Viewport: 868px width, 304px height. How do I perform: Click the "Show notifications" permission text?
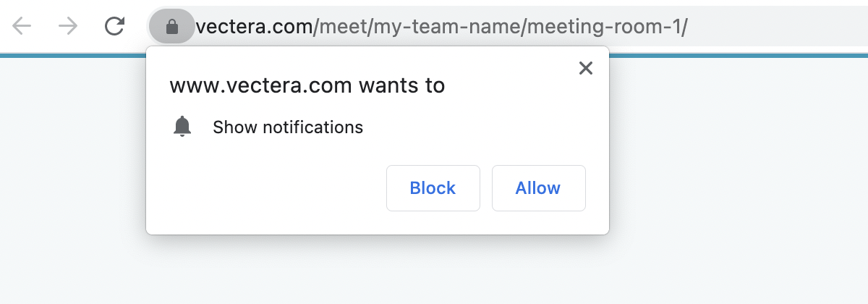point(288,127)
